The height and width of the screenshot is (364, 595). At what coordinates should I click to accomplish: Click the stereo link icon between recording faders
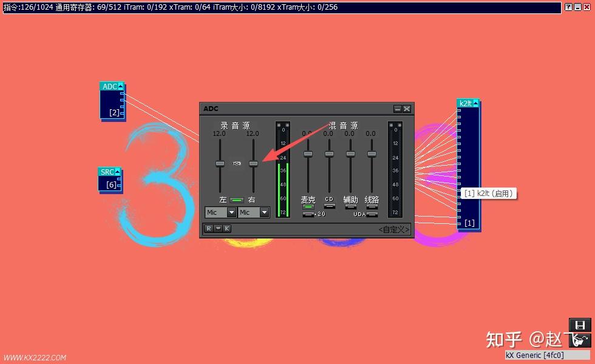coord(237,163)
